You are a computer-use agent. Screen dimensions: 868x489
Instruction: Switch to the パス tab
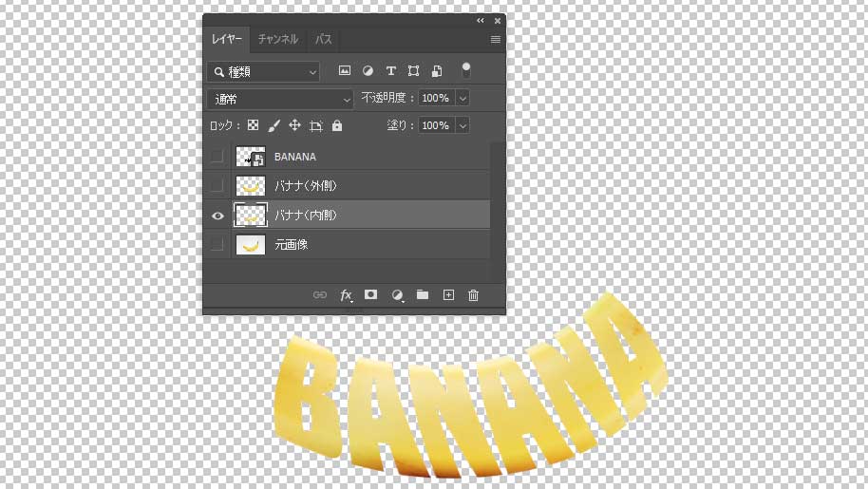click(323, 39)
